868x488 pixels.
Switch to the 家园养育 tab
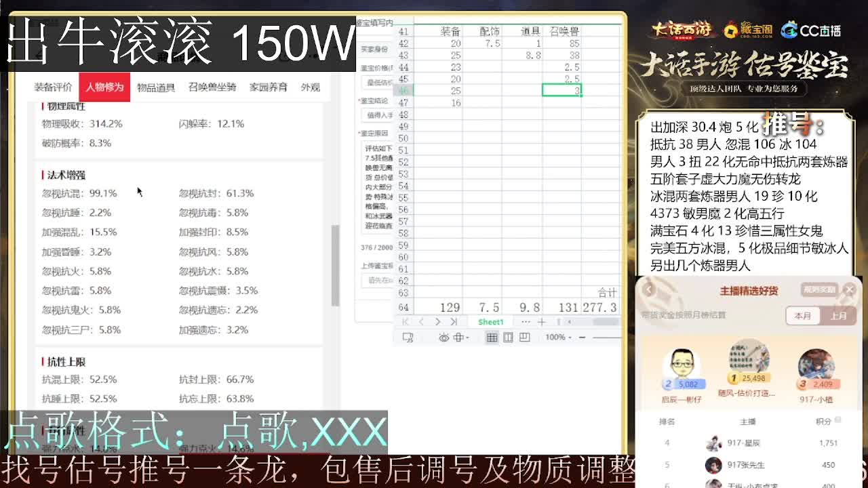point(269,87)
